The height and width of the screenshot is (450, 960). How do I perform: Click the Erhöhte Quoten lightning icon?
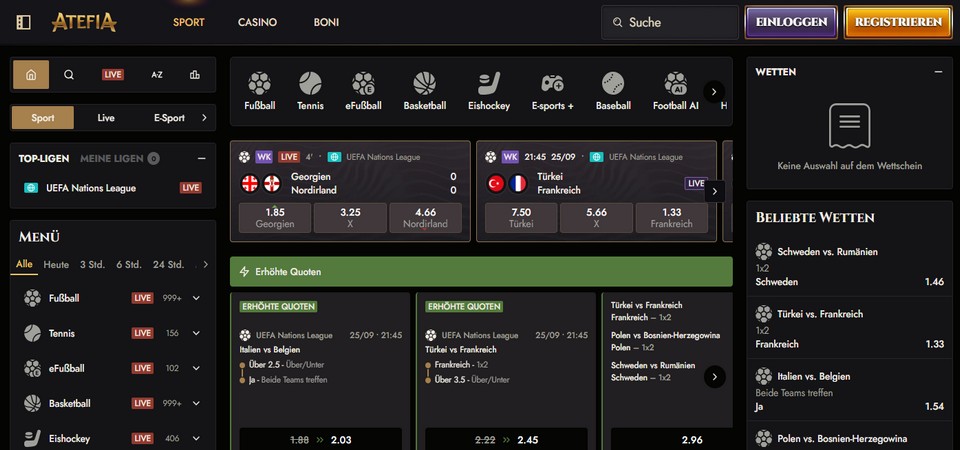point(244,271)
